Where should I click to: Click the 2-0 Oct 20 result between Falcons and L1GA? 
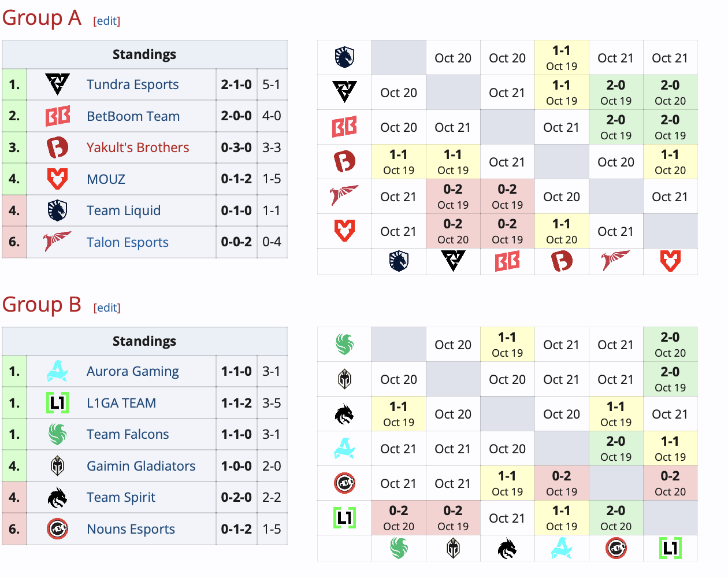(670, 344)
